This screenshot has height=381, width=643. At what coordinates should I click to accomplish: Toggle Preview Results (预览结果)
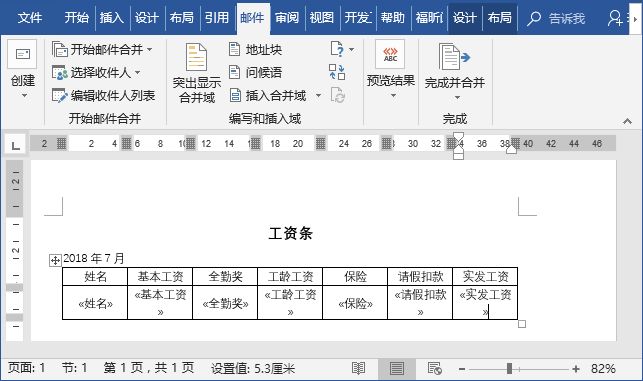click(390, 70)
